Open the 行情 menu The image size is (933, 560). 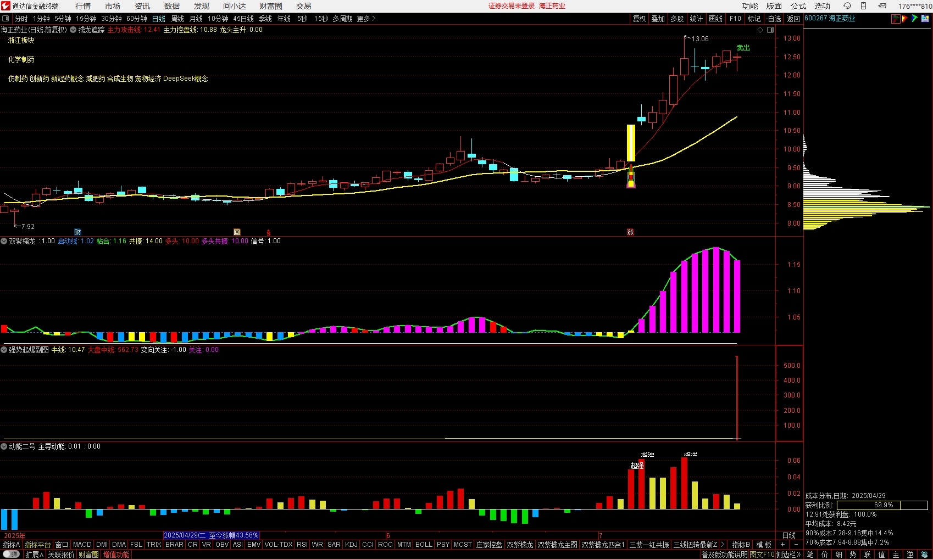[83, 6]
